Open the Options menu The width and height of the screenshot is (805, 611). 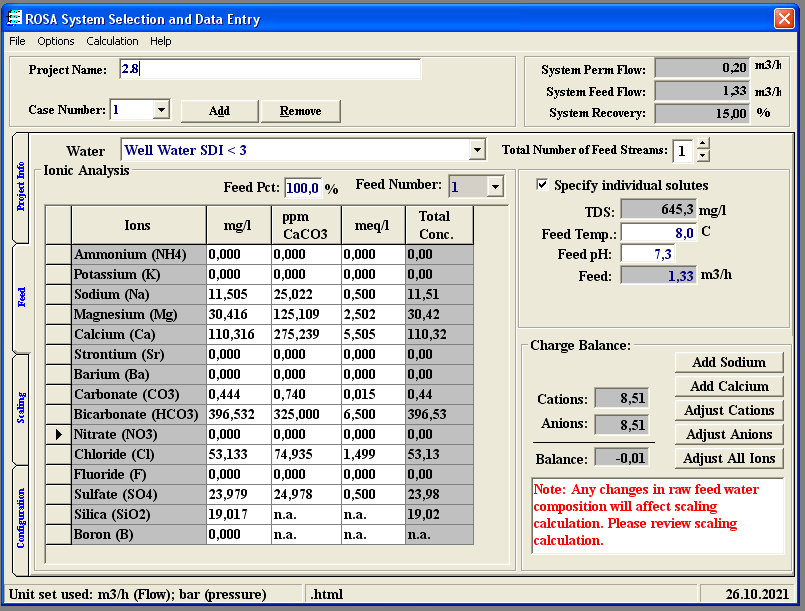55,41
